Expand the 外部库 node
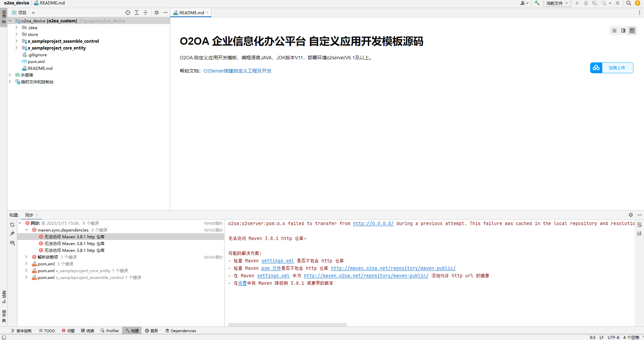 tap(10, 75)
